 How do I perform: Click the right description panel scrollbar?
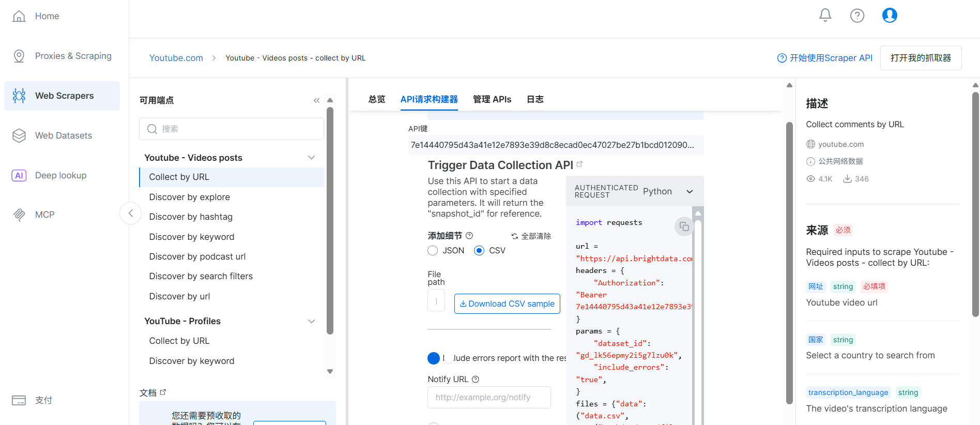[x=975, y=204]
